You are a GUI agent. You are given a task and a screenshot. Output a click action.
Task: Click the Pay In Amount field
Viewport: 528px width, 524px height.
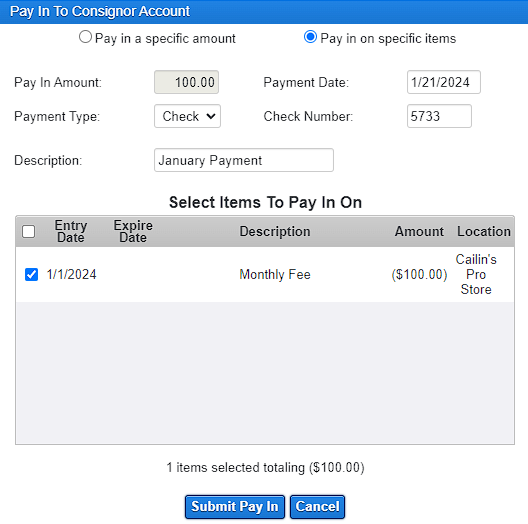(x=186, y=82)
